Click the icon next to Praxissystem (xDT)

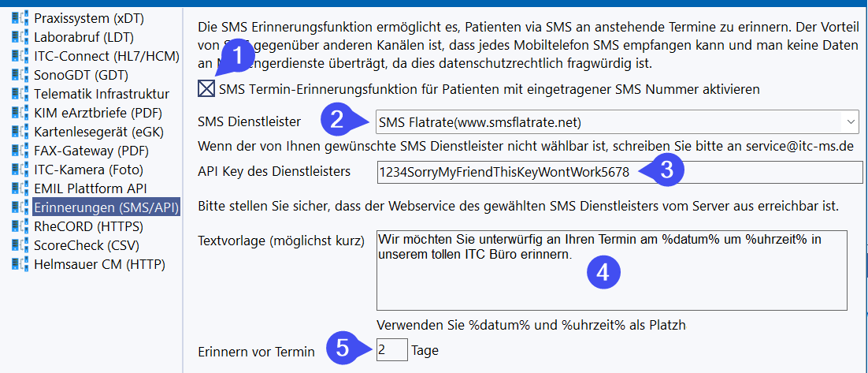21,18
